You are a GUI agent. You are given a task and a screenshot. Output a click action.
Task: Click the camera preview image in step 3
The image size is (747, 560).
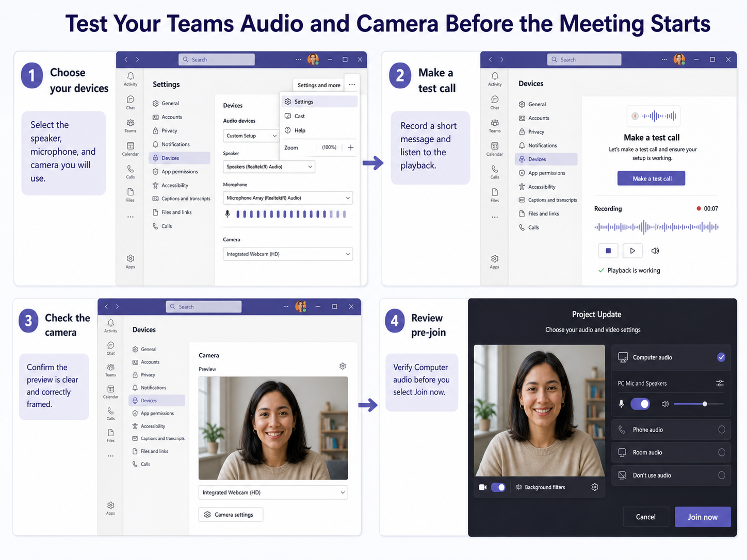coord(273,428)
